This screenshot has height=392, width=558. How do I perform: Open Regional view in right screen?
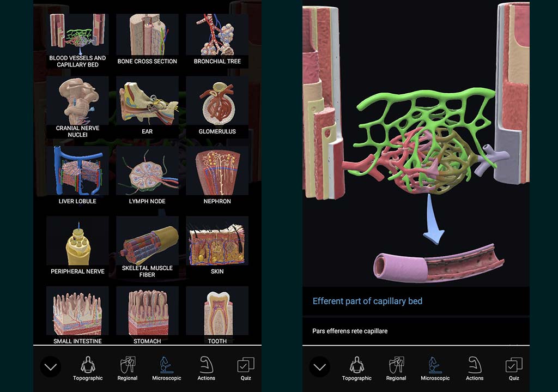[396, 368]
